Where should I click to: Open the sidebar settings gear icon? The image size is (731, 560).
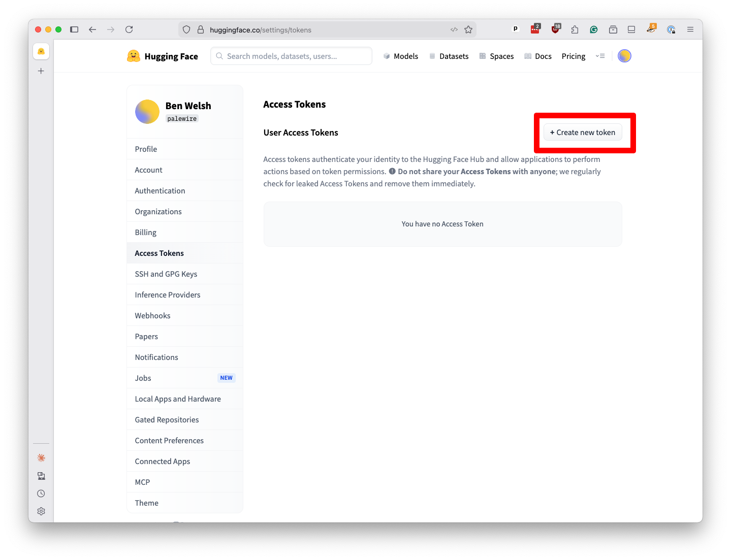click(x=41, y=511)
